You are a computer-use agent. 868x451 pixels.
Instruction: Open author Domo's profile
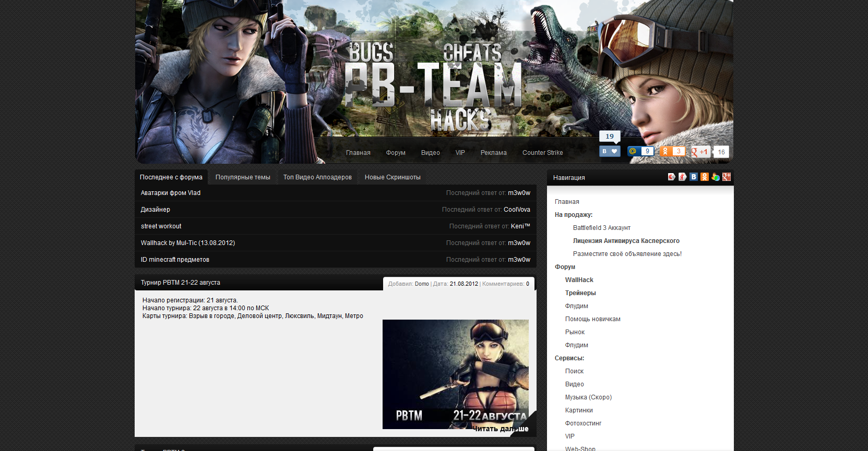click(x=422, y=284)
